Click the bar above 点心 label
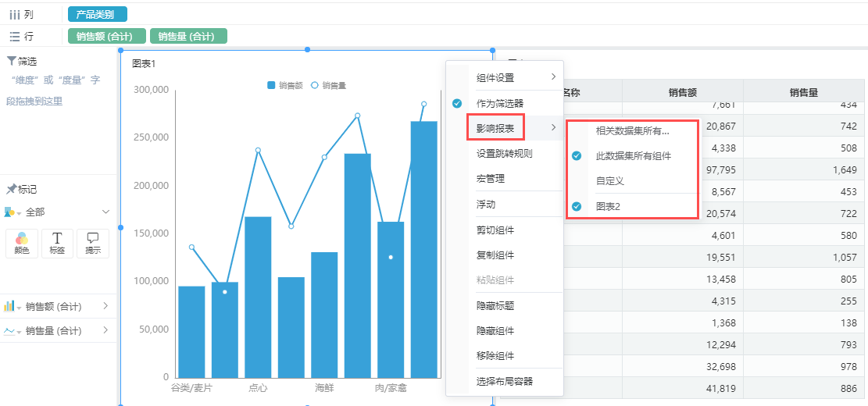 [x=258, y=297]
